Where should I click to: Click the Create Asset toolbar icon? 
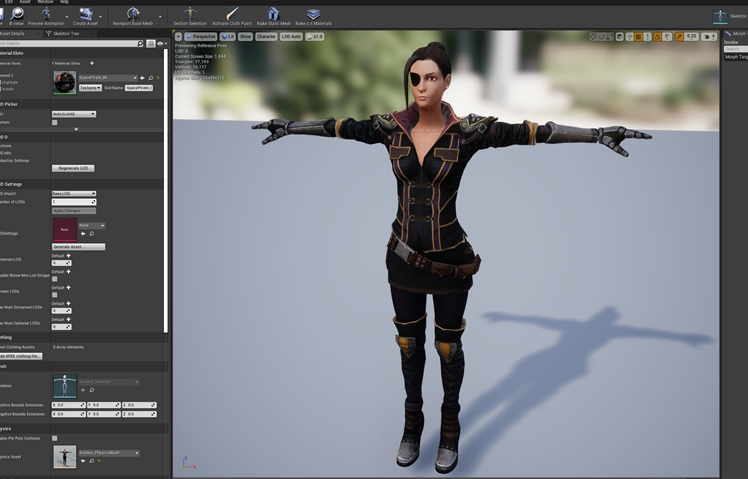click(x=85, y=15)
